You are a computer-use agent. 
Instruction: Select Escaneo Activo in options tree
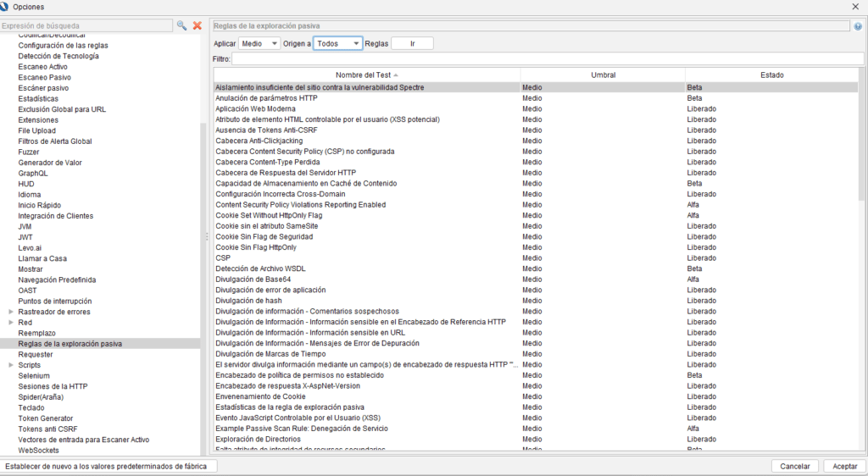tap(42, 67)
